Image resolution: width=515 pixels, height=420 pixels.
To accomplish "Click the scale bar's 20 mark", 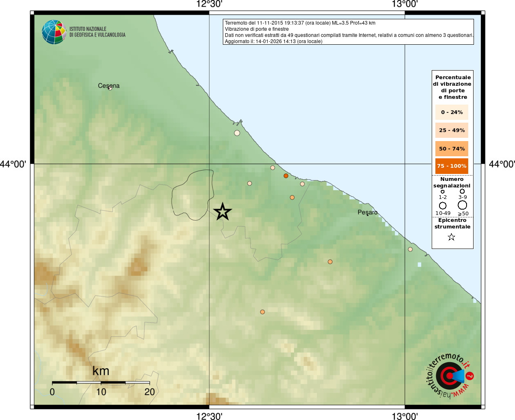I will [x=149, y=392].
